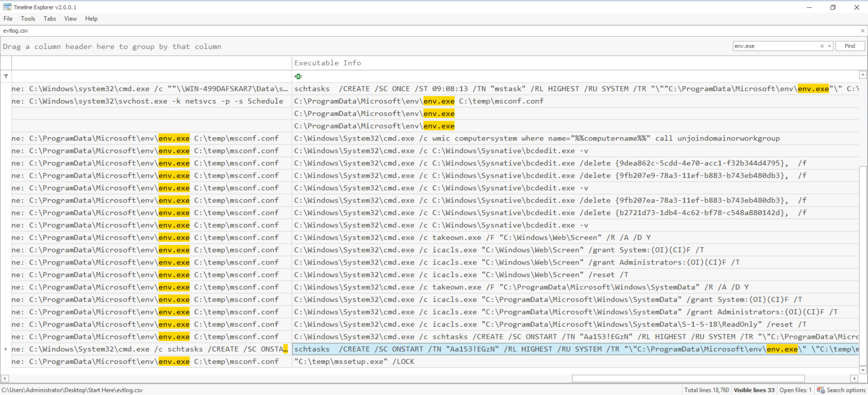The height and width of the screenshot is (395, 868).
Task: Open the Tabs menu
Action: pyautogui.click(x=50, y=19)
